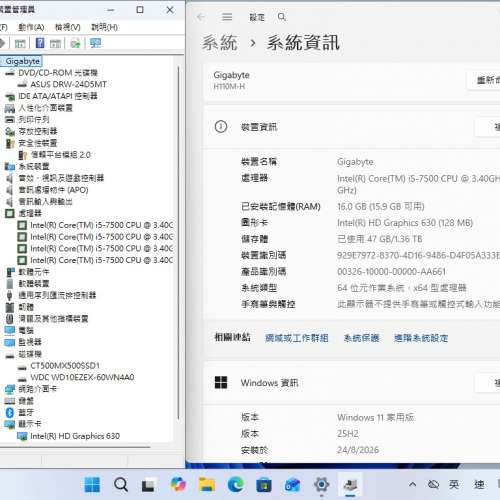Image resolution: width=500 pixels, height=500 pixels.
Task: Select 鍵盤 keyboards category
Action: pos(26,401)
